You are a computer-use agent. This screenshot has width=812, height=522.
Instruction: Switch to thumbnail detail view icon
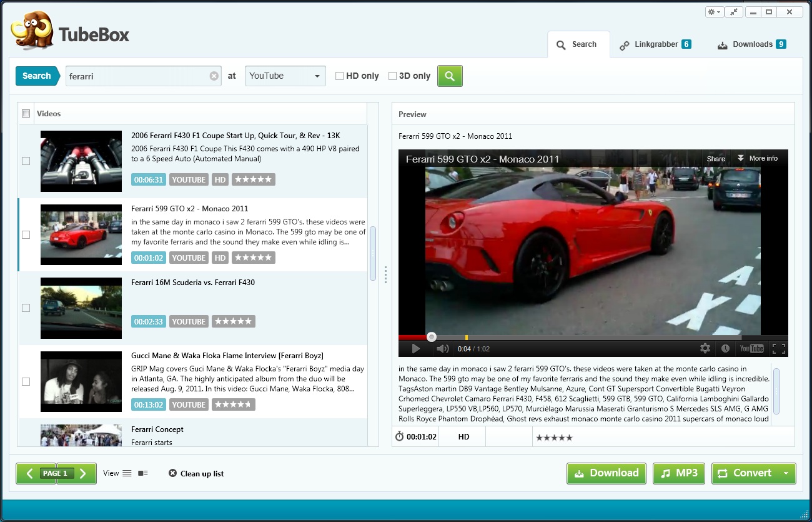[x=143, y=473]
